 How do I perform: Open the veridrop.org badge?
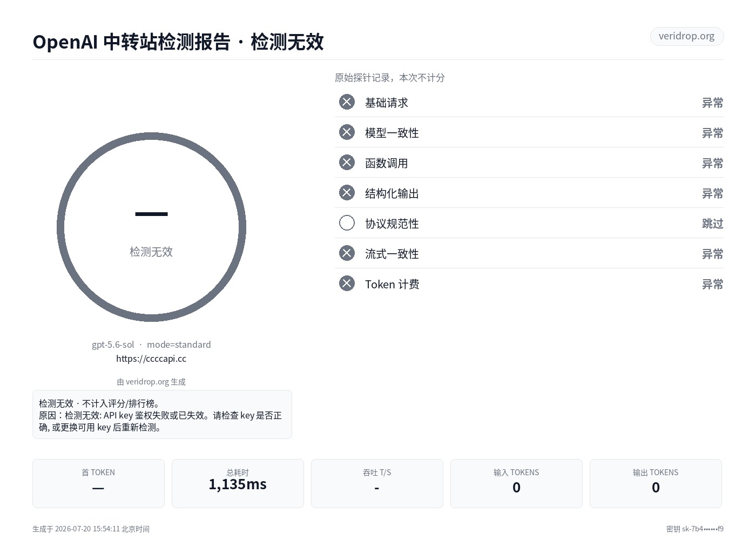pos(686,36)
